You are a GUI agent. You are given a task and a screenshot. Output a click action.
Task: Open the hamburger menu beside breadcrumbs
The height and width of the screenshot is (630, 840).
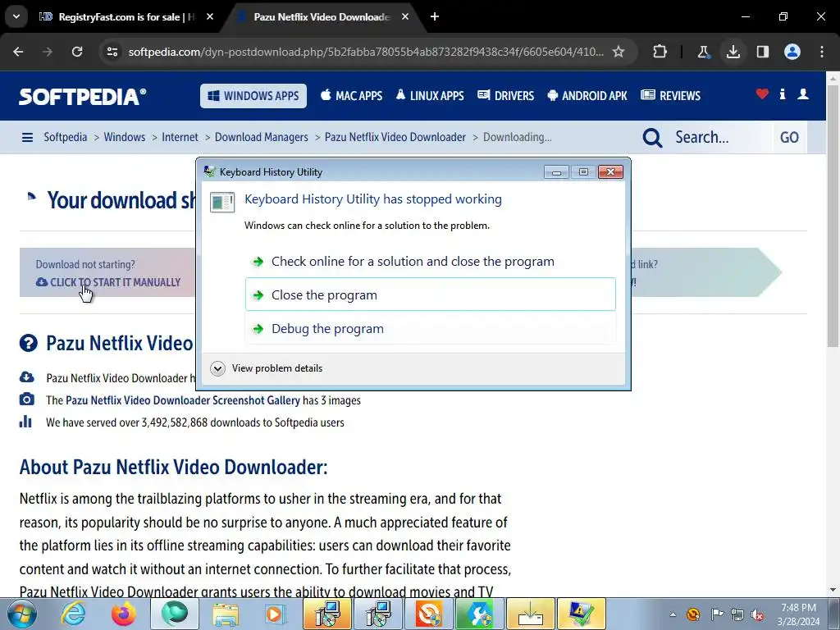click(27, 138)
